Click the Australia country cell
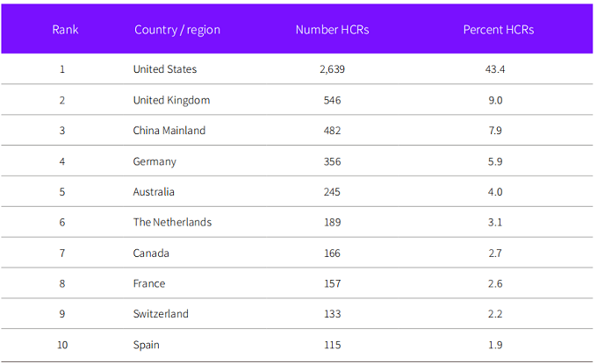Image resolution: width=597 pixels, height=364 pixels. click(154, 192)
